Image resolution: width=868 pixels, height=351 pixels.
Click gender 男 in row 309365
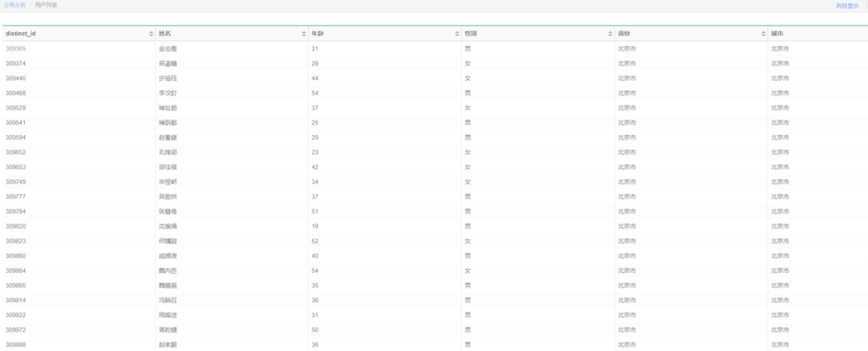coord(468,49)
